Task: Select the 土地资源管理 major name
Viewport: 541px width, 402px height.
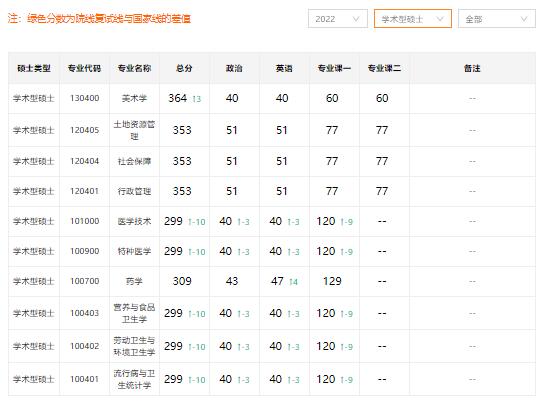Action: pos(134,130)
